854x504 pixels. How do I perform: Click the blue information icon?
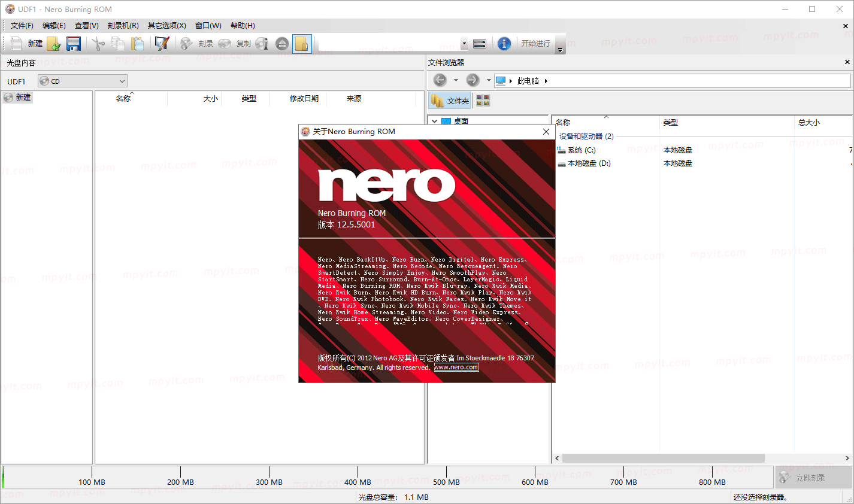coord(504,43)
